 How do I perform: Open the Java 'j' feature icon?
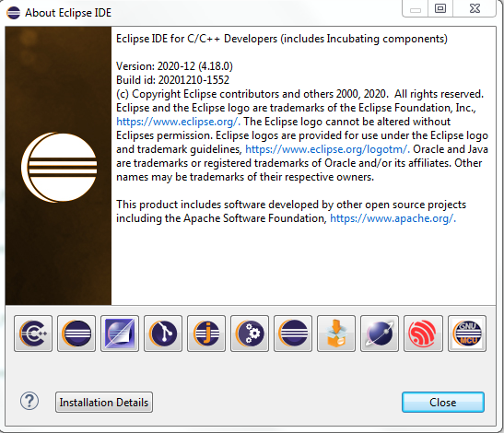point(206,334)
